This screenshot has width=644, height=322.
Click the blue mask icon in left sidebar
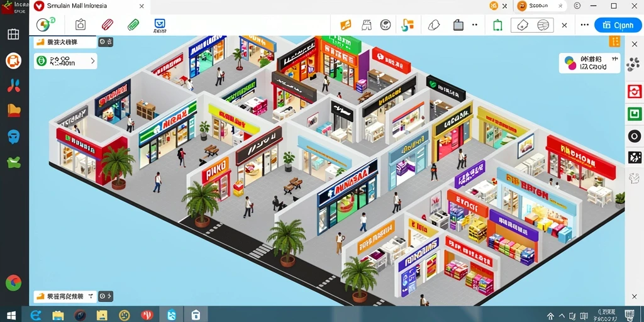(13, 136)
